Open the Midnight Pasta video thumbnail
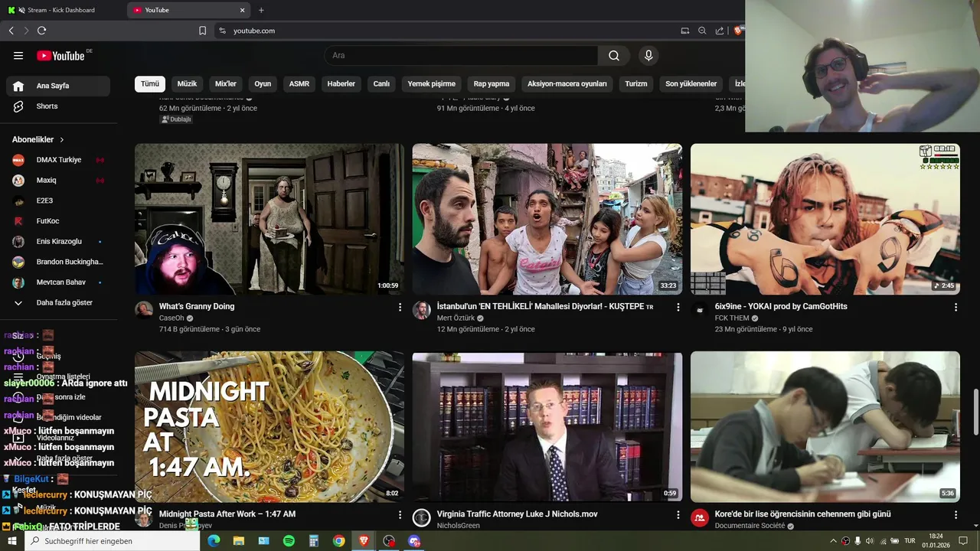 pos(269,427)
